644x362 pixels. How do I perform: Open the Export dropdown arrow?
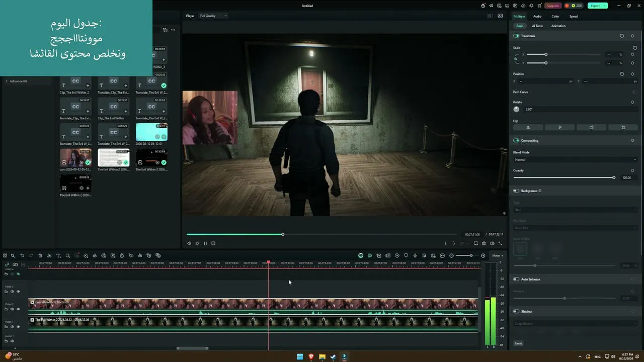[605, 6]
